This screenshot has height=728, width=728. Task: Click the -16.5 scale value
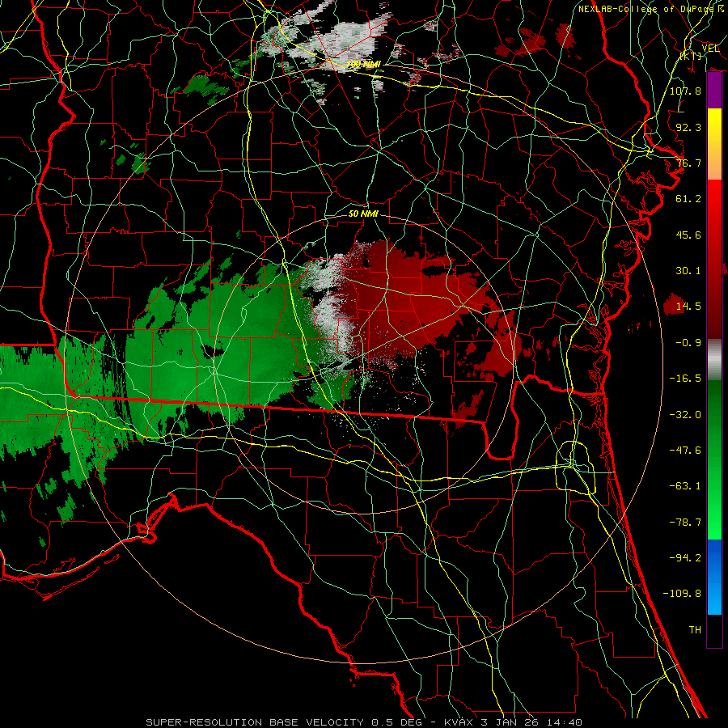pyautogui.click(x=685, y=379)
